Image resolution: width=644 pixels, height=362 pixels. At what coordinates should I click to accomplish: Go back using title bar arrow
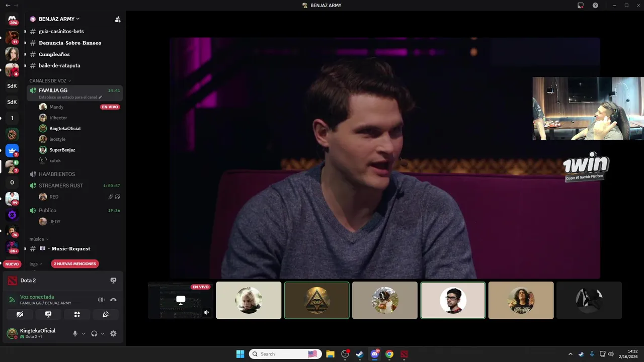point(8,6)
